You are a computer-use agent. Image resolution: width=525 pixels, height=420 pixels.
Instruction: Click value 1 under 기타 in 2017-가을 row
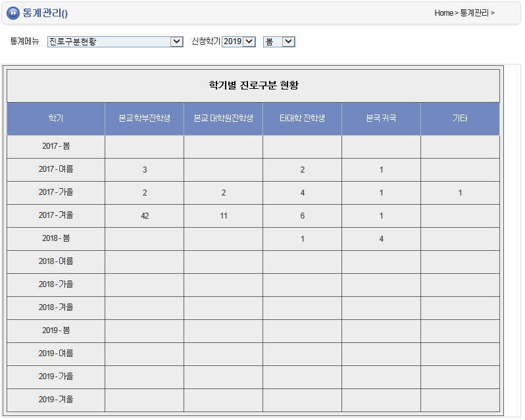pos(461,193)
